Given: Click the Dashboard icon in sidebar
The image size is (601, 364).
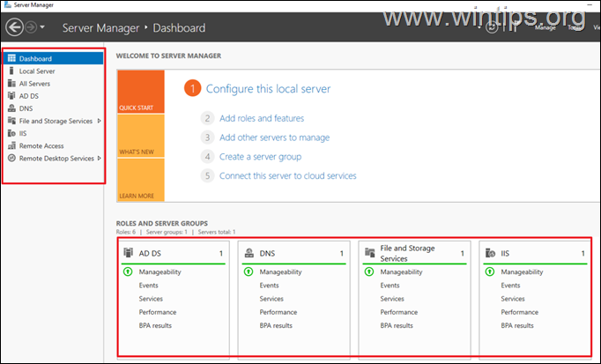Looking at the screenshot, I should tap(11, 59).
